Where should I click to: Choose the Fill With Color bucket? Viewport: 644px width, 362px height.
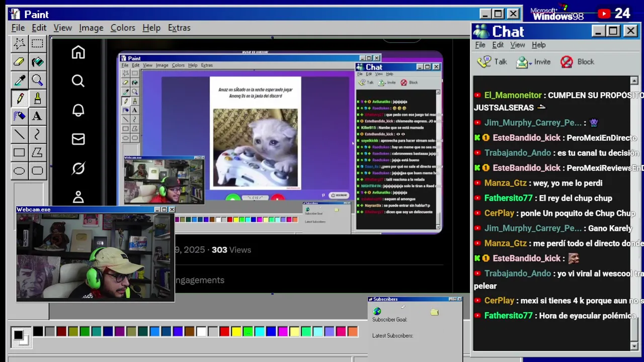[x=37, y=62]
